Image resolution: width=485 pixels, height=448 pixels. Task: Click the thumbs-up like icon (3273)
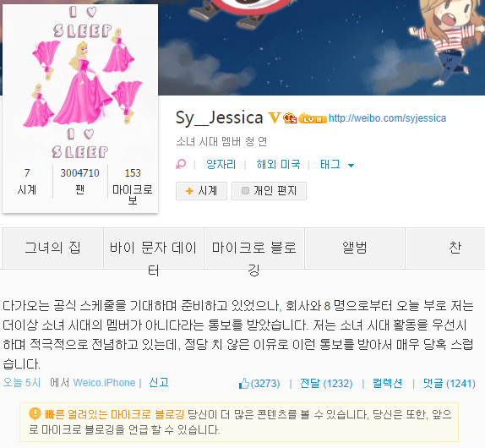coord(243,384)
